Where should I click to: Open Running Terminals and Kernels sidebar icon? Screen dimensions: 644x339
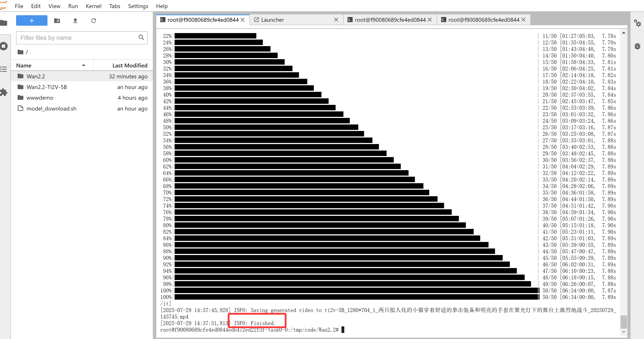pyautogui.click(x=3, y=46)
